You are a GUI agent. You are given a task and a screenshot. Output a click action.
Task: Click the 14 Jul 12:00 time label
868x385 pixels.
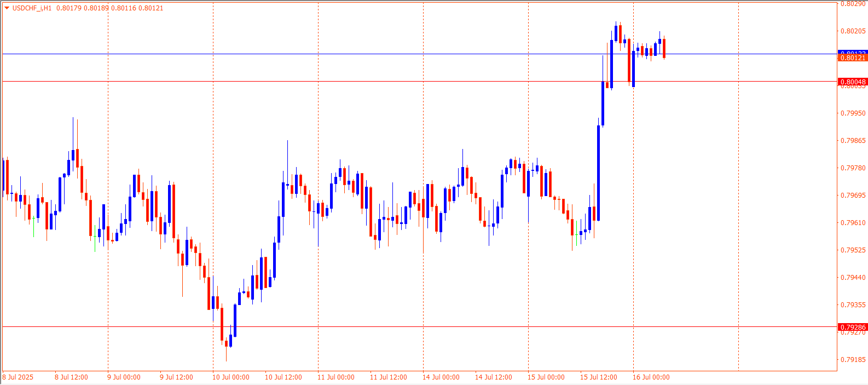(494, 377)
